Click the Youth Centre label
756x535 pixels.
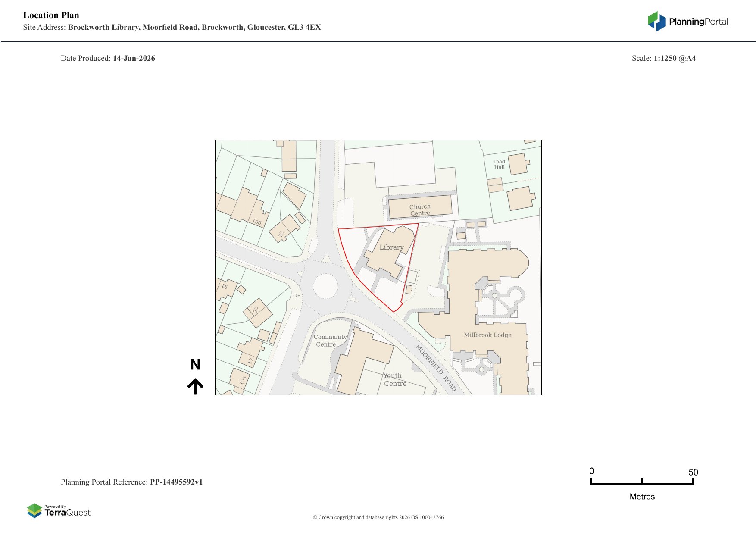394,380
